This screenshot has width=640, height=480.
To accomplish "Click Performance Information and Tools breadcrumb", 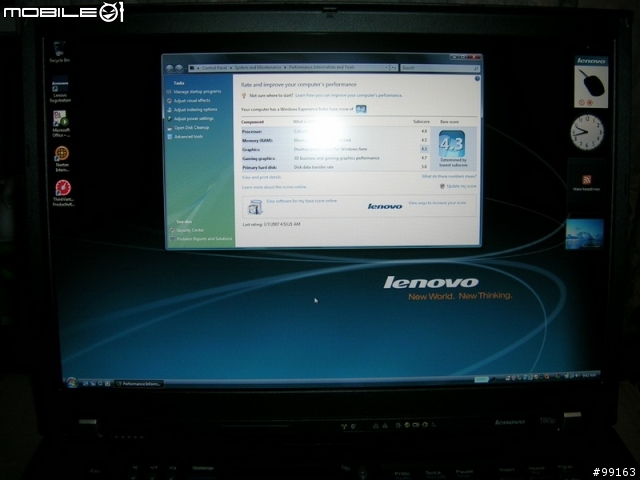I will 322,67.
